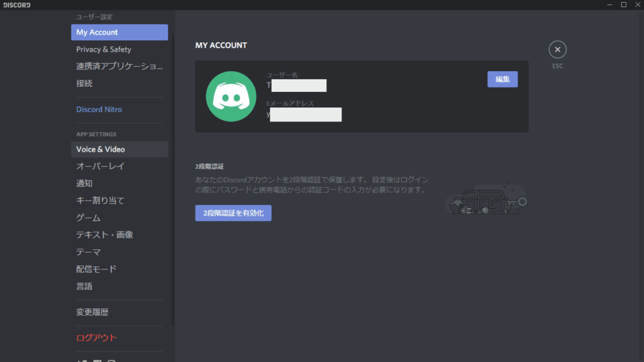The width and height of the screenshot is (644, 362).
Task: Click the 2段階認証 section heading
Action: pos(209,167)
